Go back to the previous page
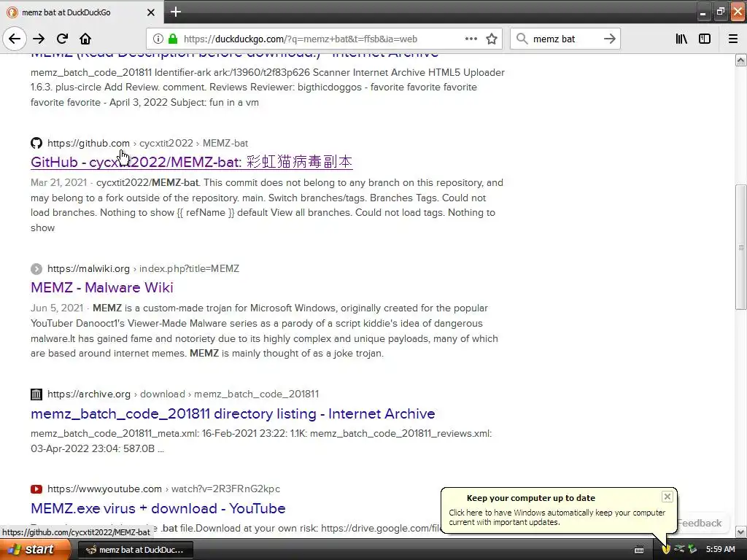 [x=15, y=39]
